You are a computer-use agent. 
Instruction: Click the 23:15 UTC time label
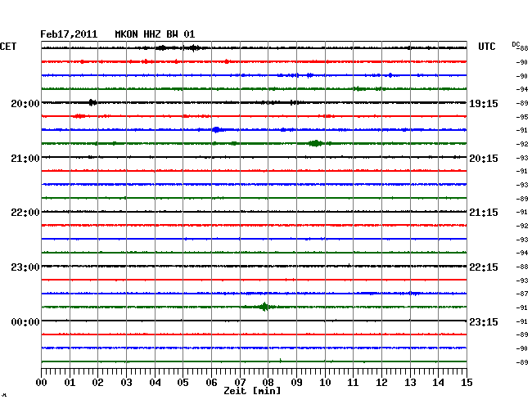484,321
